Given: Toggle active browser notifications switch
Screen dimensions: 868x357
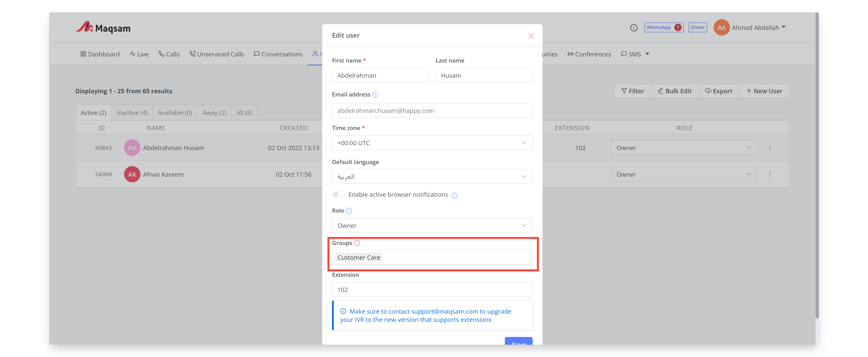Looking at the screenshot, I should 338,194.
